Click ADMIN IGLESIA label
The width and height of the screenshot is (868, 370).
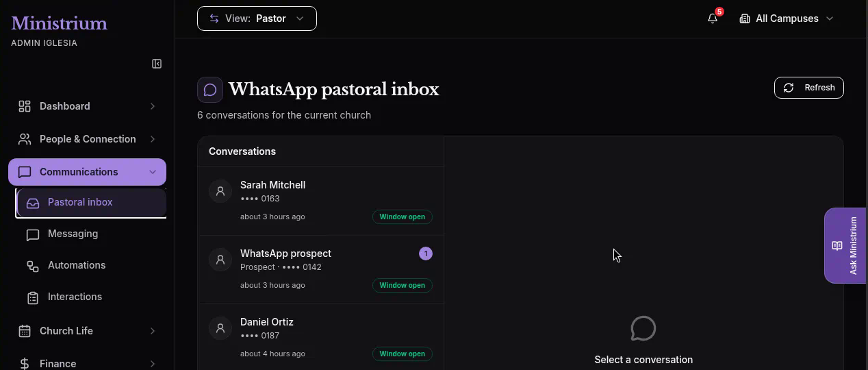click(x=44, y=43)
